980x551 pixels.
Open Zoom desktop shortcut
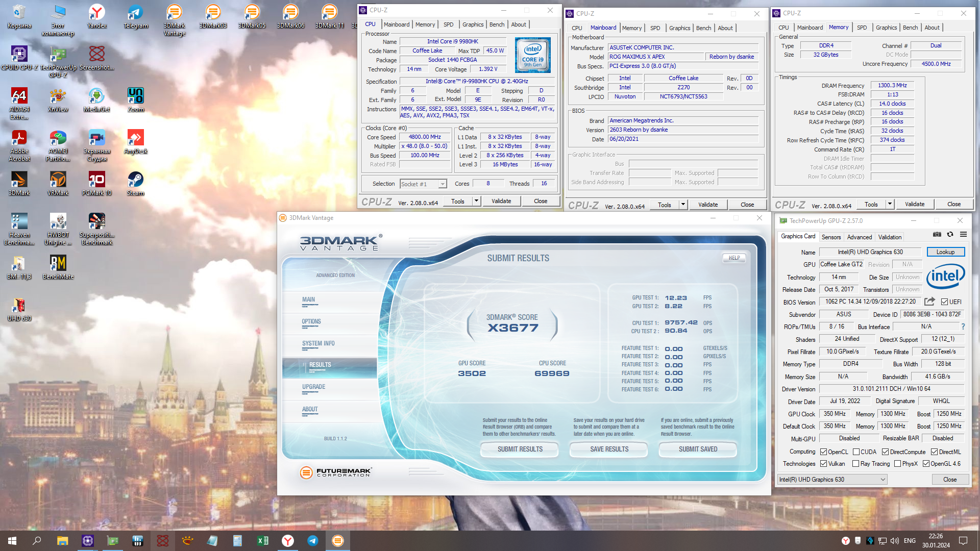136,99
